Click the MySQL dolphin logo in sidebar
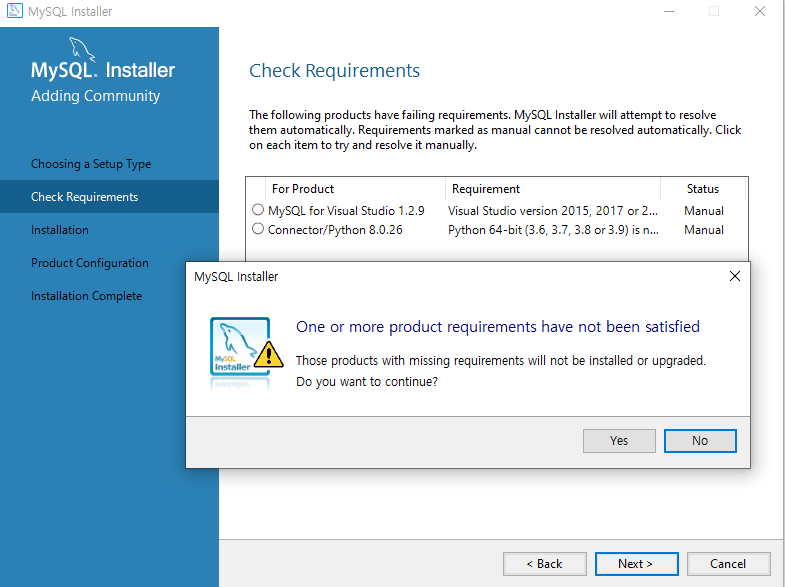The width and height of the screenshot is (785, 587). (x=82, y=49)
